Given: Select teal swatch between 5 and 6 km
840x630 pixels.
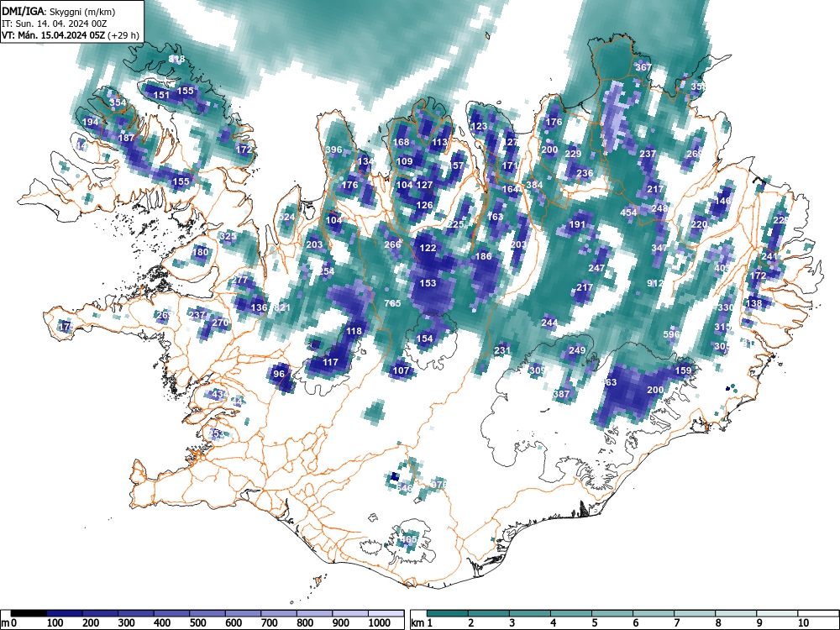Looking at the screenshot, I should tap(612, 613).
